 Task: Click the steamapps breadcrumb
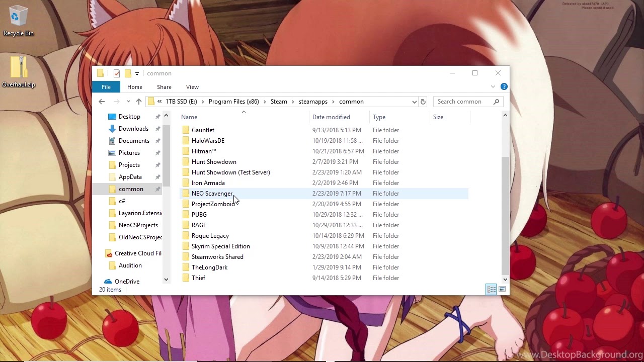pos(313,102)
